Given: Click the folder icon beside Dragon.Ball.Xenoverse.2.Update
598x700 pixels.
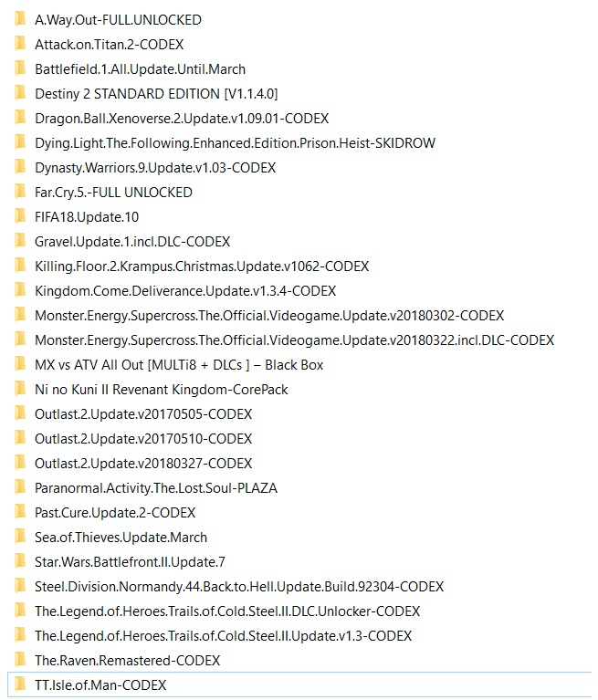Looking at the screenshot, I should click(20, 118).
